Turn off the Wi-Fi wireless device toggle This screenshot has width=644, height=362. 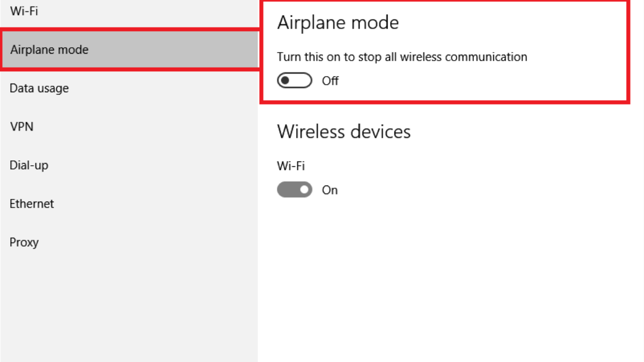(x=295, y=190)
